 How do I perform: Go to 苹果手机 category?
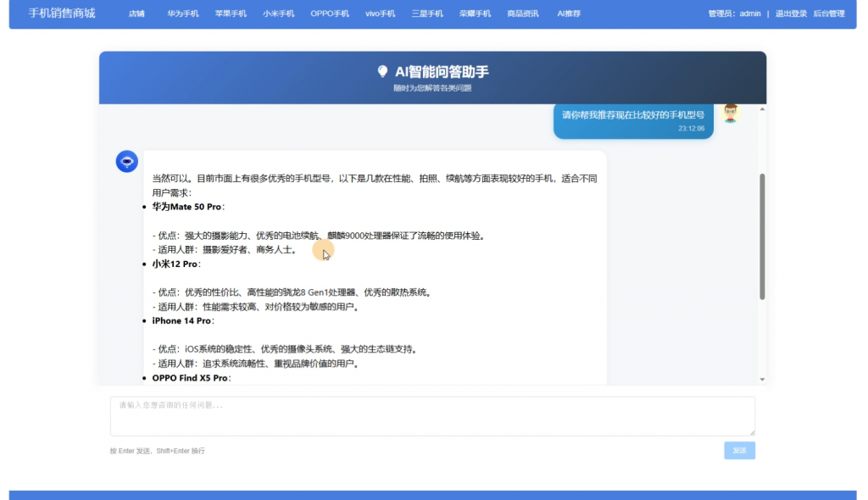[231, 14]
